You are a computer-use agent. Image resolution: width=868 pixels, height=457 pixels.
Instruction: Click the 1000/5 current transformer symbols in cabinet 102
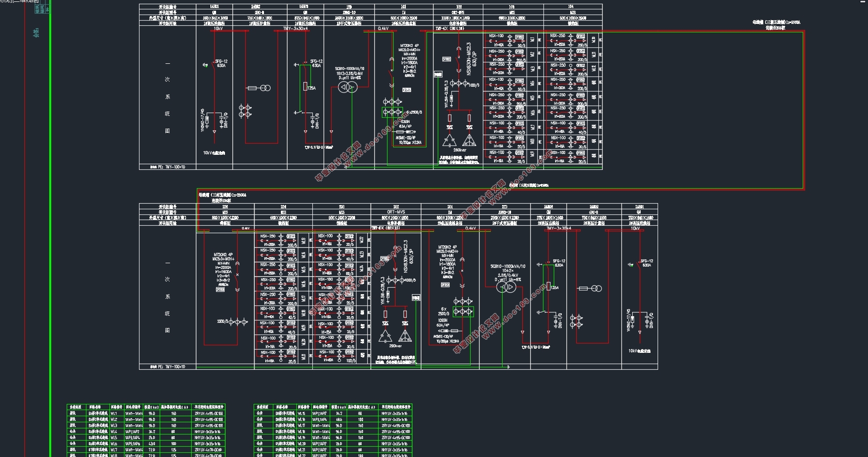[459, 84]
